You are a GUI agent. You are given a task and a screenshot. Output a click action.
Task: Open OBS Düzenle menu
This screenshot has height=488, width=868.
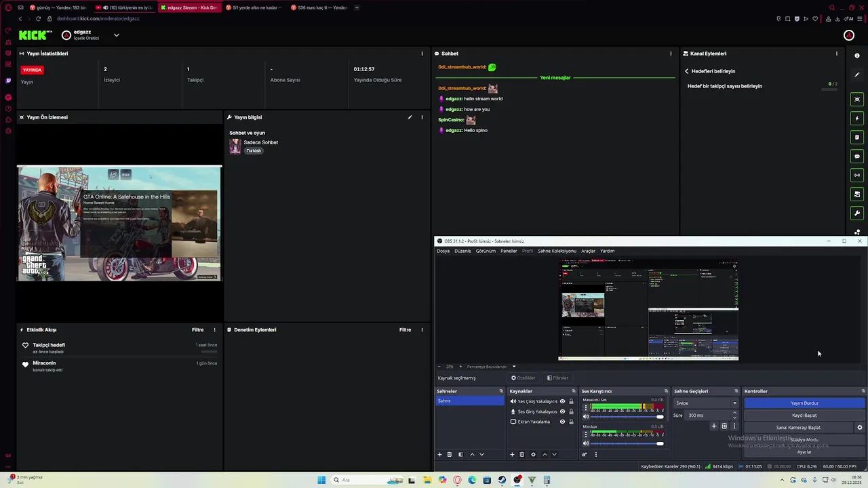tap(462, 251)
